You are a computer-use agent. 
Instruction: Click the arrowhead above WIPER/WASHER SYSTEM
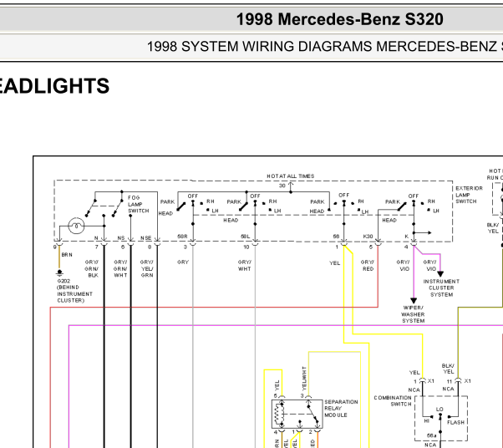[414, 301]
